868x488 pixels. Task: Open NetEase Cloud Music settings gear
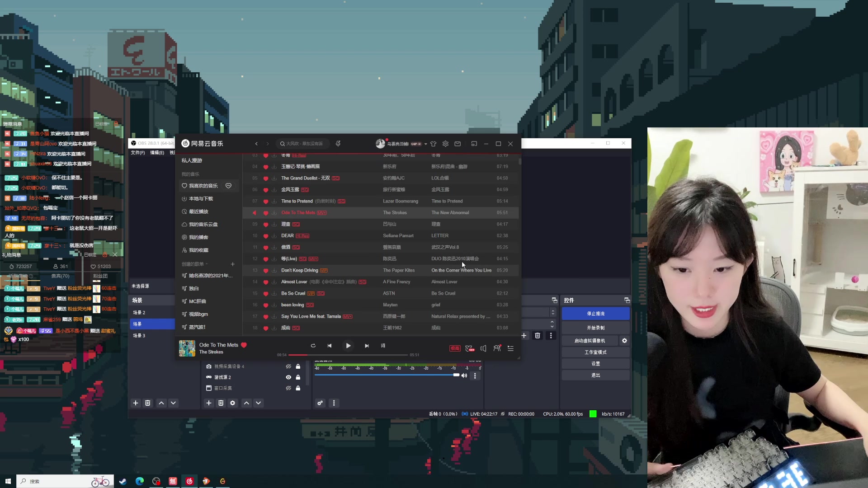click(x=445, y=144)
